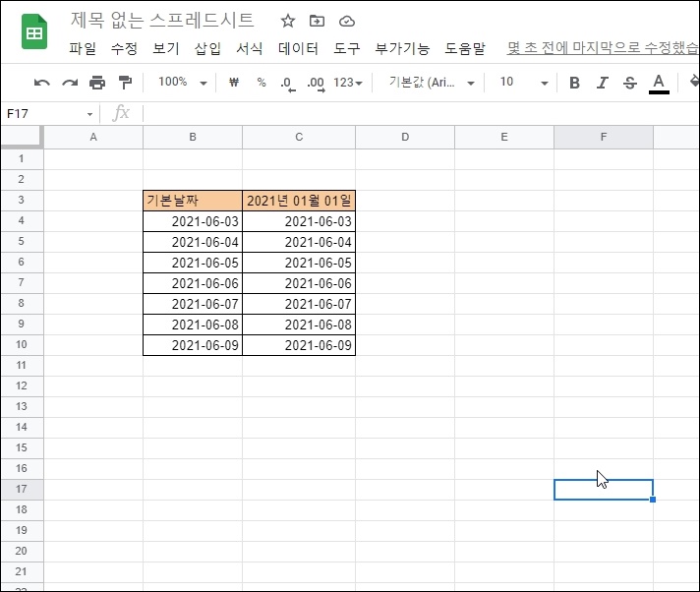
Task: Redo the last action
Action: click(x=70, y=83)
